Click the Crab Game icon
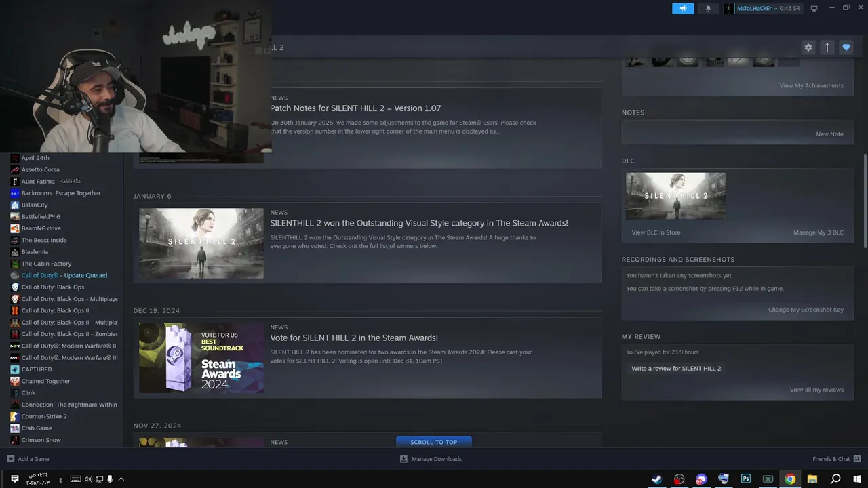Viewport: 868px width, 488px height. [x=15, y=428]
